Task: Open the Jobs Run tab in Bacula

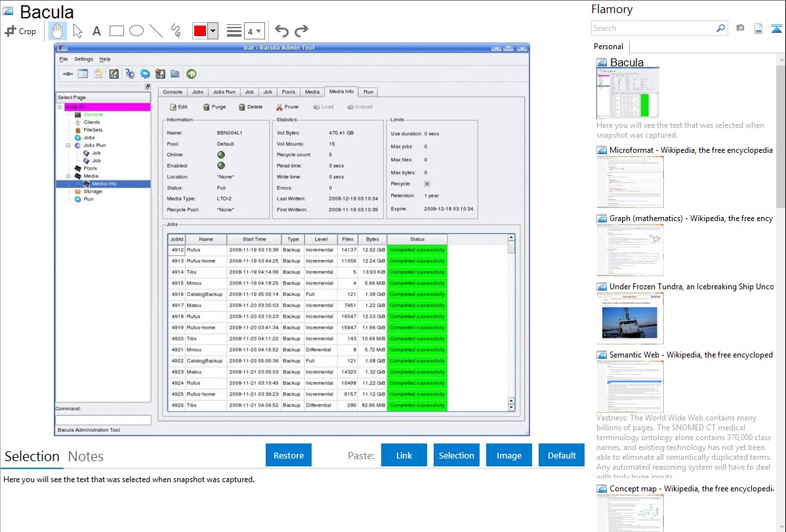Action: (224, 92)
